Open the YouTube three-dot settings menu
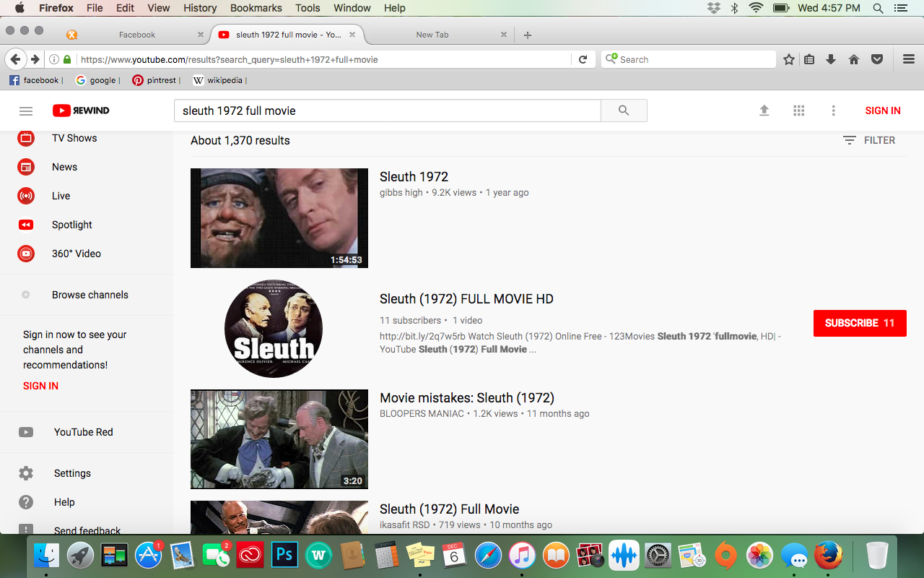 pyautogui.click(x=833, y=111)
